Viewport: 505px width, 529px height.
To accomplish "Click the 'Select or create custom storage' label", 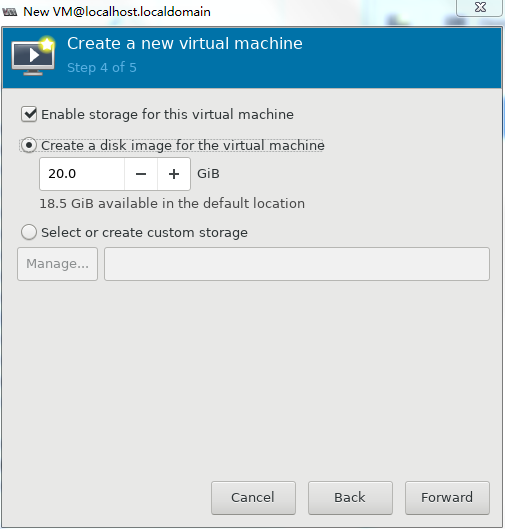I will (144, 232).
